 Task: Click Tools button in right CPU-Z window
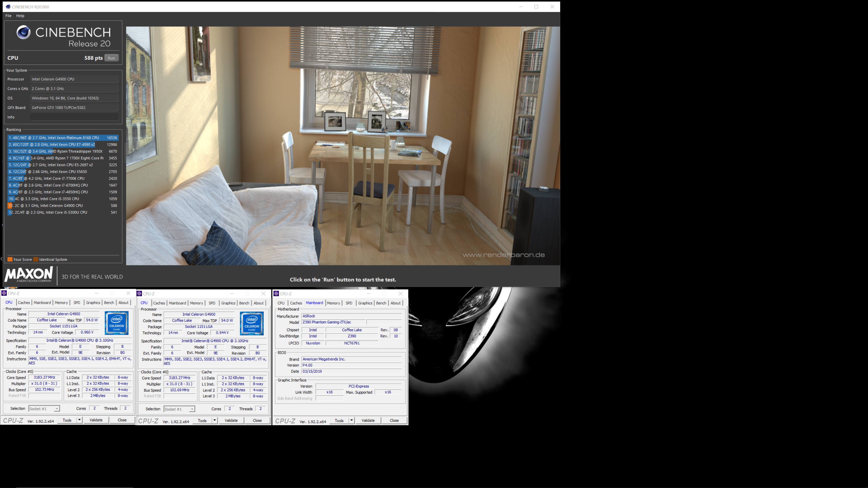point(339,420)
